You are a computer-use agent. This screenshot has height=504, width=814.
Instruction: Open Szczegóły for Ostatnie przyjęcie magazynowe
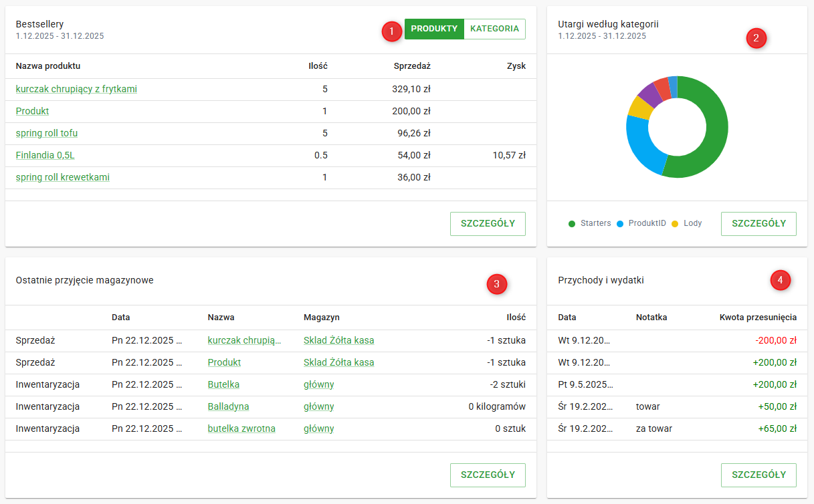(488, 475)
